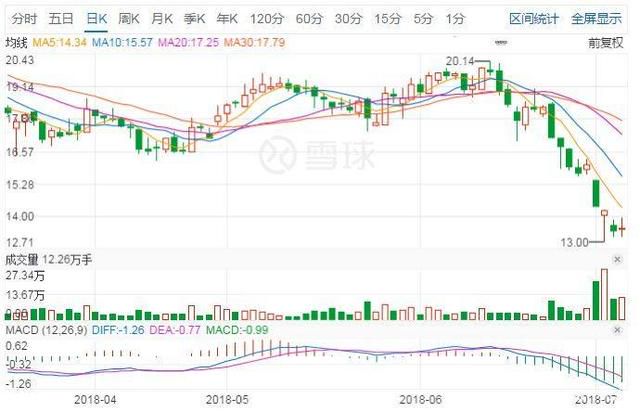Viewport: 640px width, 412px height.
Task: Click the 13.67万 volume axis label
Action: coord(25,295)
